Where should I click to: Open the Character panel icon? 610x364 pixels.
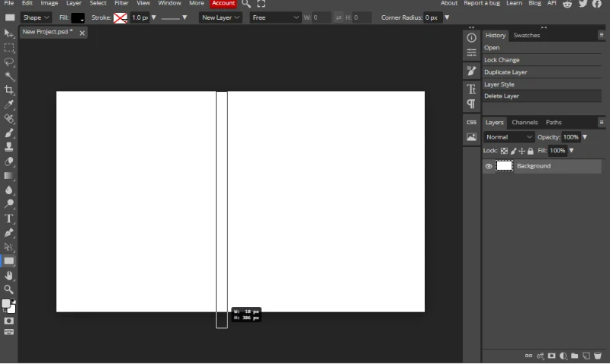[x=471, y=89]
